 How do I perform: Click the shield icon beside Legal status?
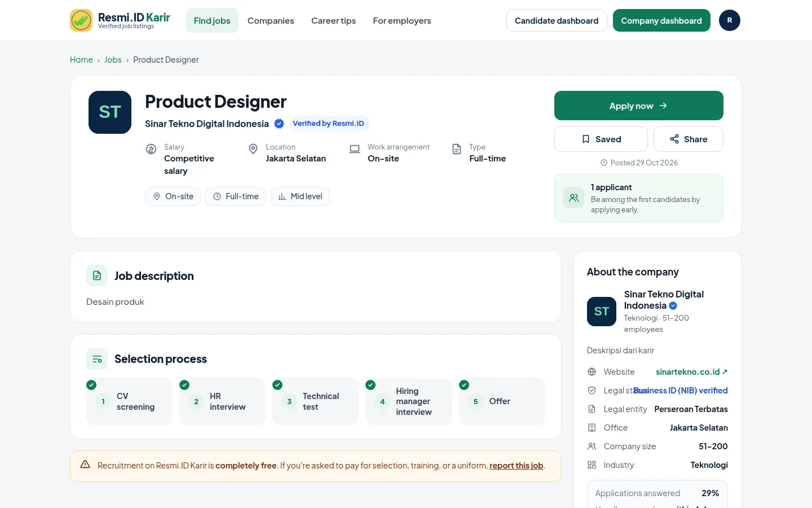click(592, 391)
